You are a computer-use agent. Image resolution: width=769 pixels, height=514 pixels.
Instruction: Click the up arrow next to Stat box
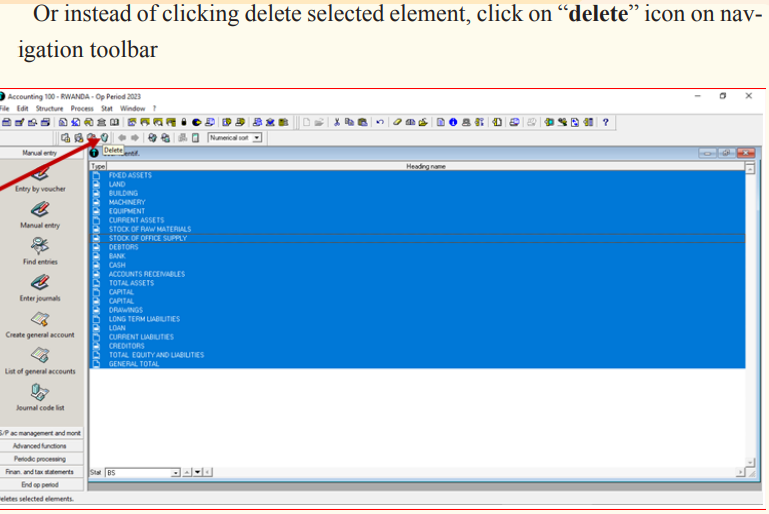pyautogui.click(x=187, y=472)
